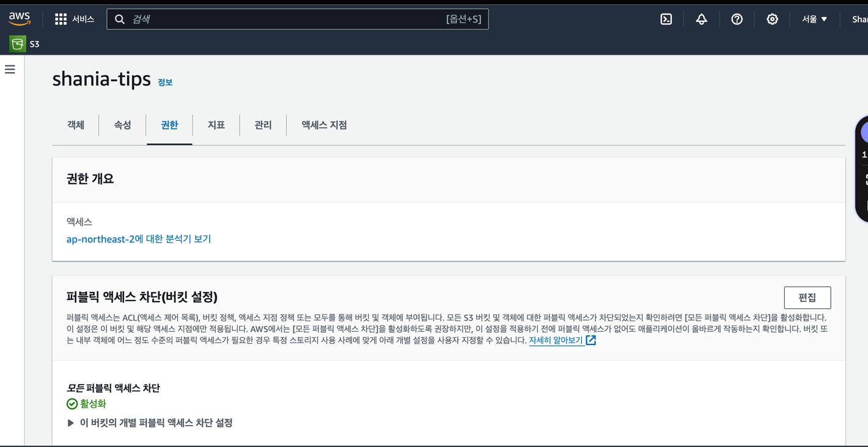Click the 서비스 label in top bar
The height and width of the screenshot is (447, 868).
83,19
